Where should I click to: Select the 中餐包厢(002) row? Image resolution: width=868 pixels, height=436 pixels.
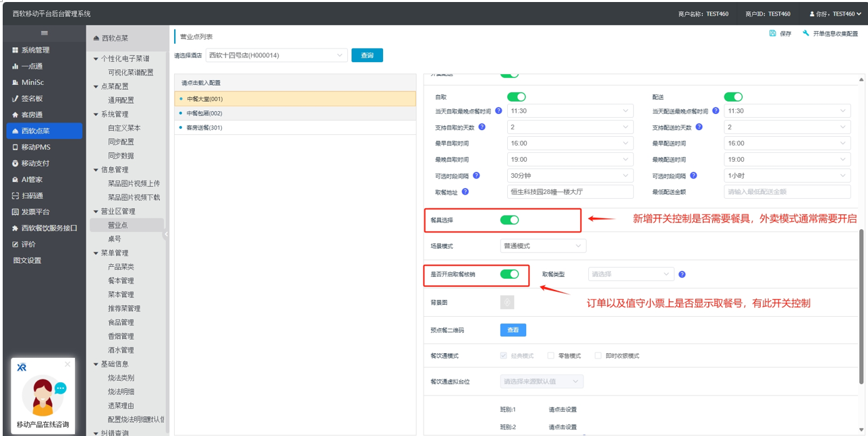(295, 113)
